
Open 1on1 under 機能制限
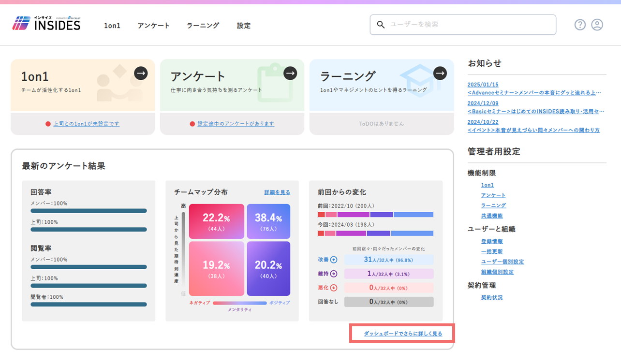488,185
